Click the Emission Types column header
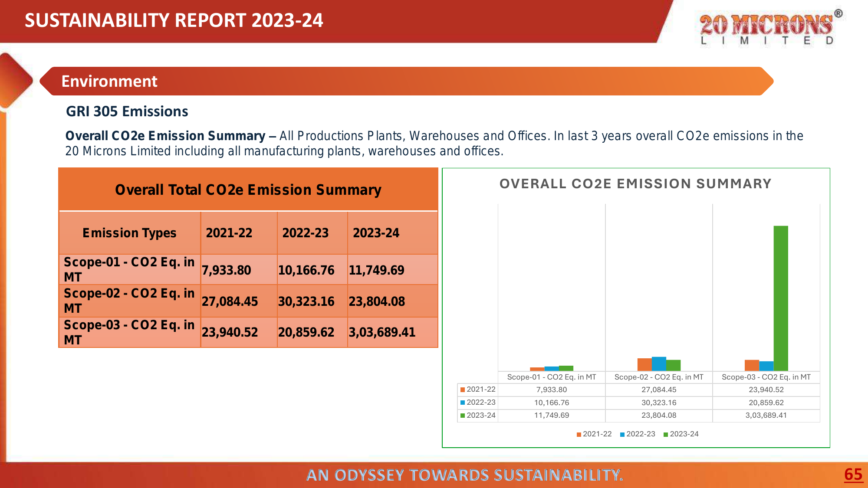 (129, 233)
